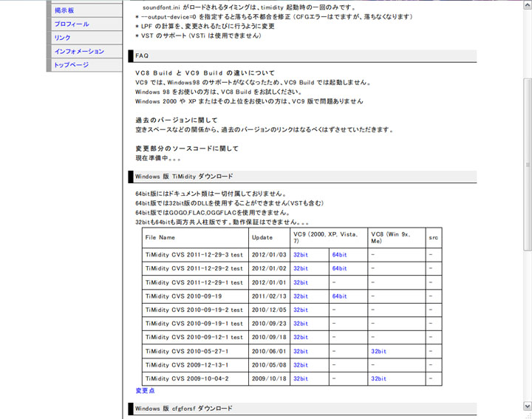This screenshot has width=532, height=419.
Task: Download 32bit build of CVS 2011-12-29-1 test
Action: tap(301, 282)
